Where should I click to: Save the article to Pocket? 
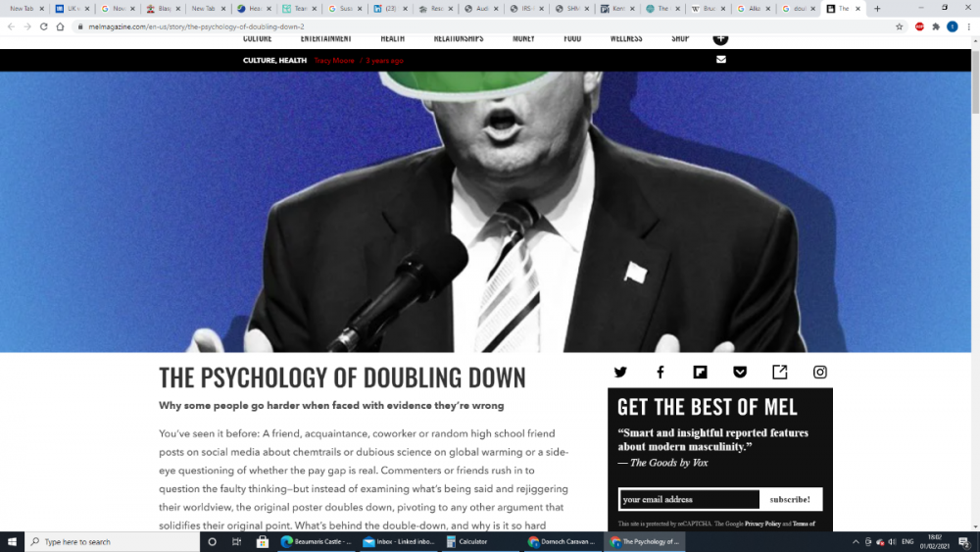point(740,373)
